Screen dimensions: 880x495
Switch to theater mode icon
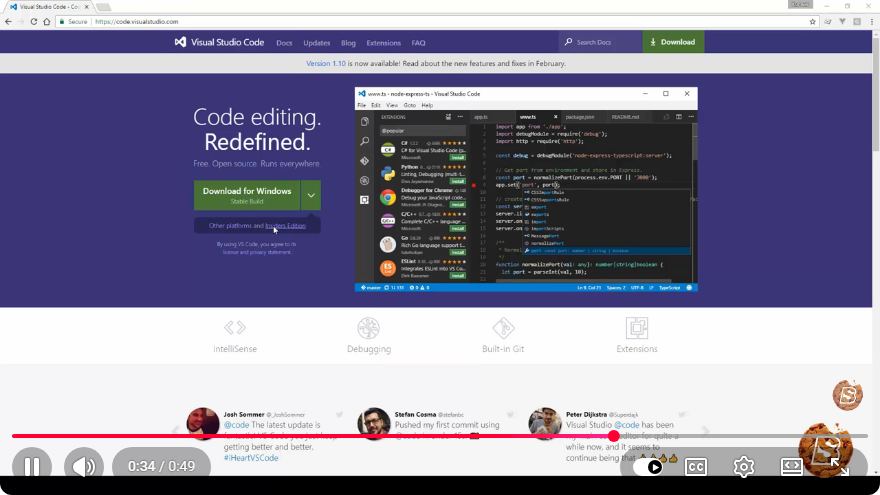point(791,466)
